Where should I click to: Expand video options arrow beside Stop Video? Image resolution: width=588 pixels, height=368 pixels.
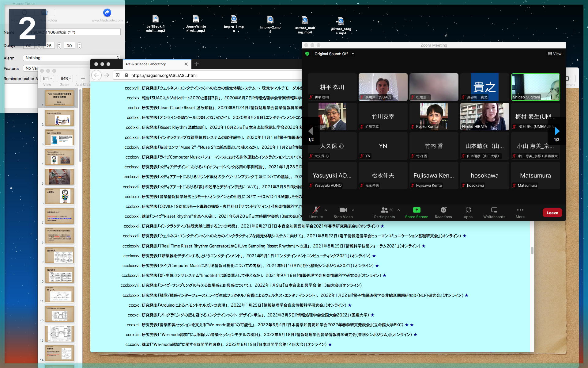point(353,210)
